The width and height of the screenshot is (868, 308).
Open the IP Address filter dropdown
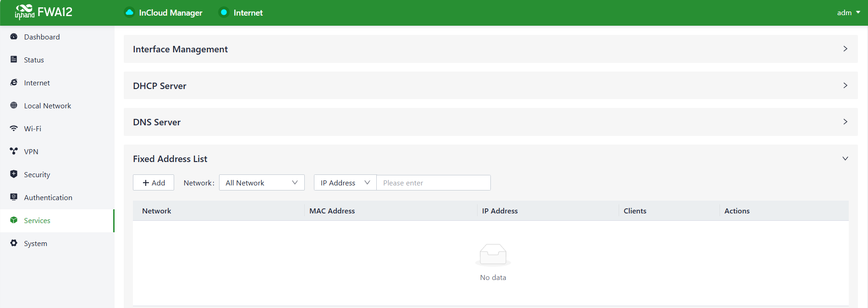(x=345, y=183)
